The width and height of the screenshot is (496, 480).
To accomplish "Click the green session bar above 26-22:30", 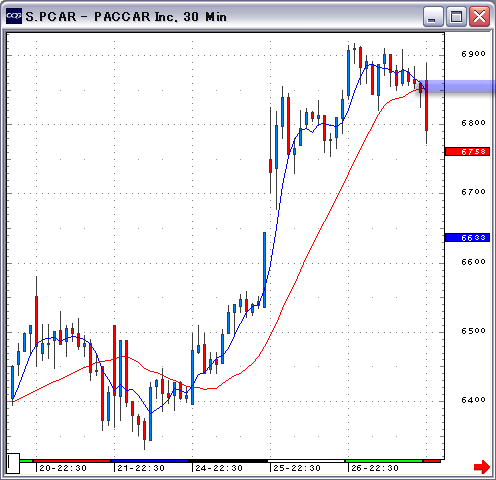I will [x=384, y=461].
